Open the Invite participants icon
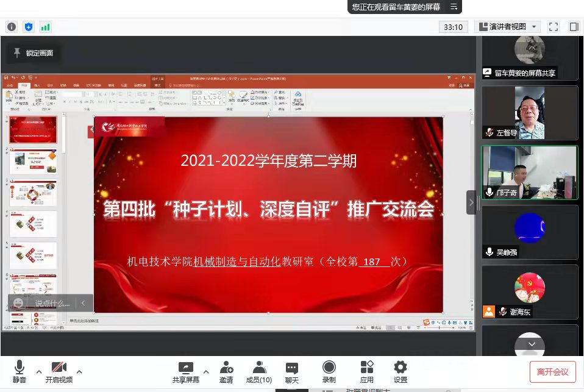The image size is (584, 392). (x=226, y=372)
